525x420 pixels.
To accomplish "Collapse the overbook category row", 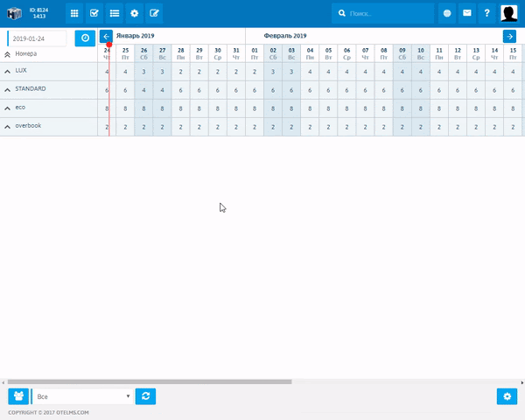I will pos(8,127).
